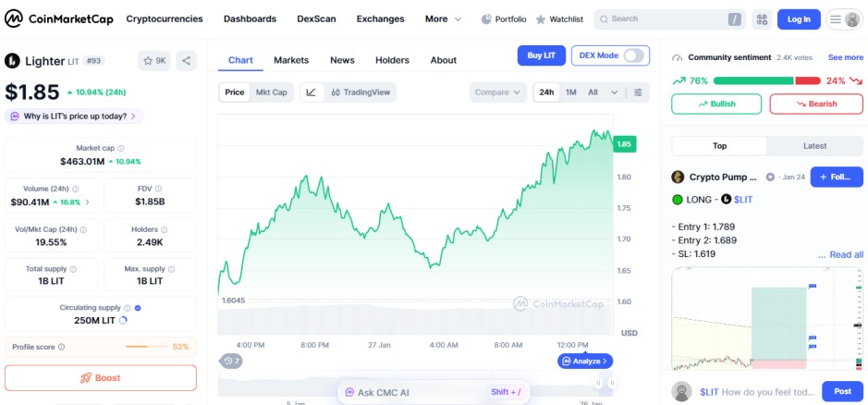Click the Ask CMC AI input bar
Viewport: 868px width, 405px height.
tap(434, 392)
